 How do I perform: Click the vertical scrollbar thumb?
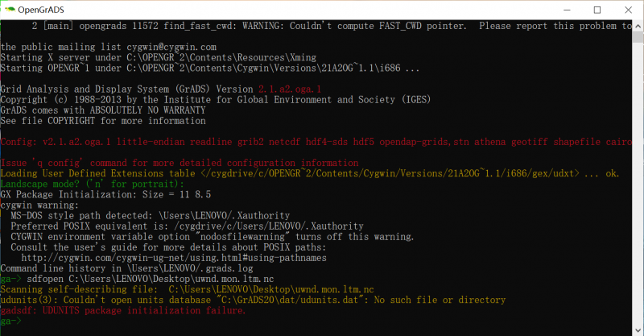[x=638, y=37]
